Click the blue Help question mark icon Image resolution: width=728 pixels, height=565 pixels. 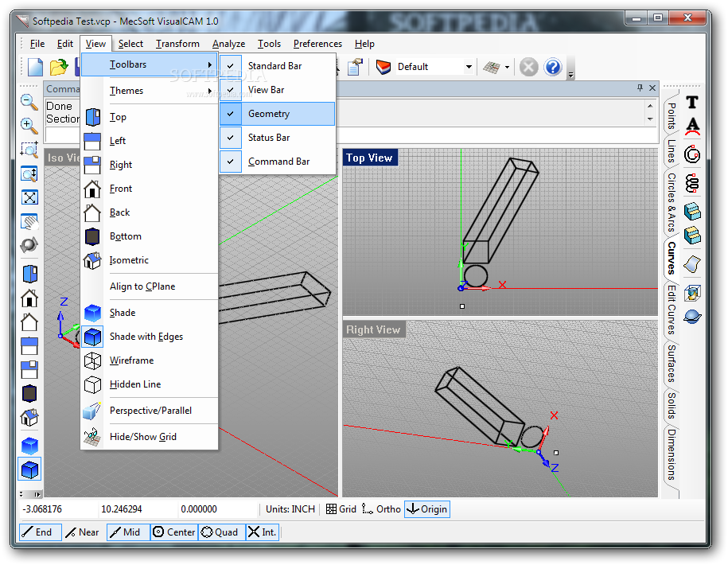[x=552, y=67]
